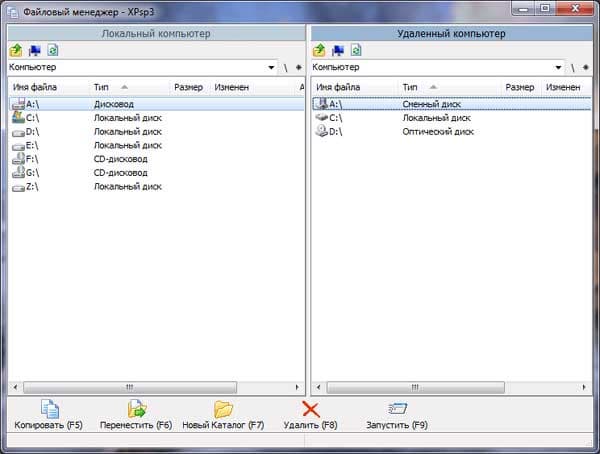Select the Z:\ drive in the local panel
Screen dimensions: 600x454
click(156, 186)
